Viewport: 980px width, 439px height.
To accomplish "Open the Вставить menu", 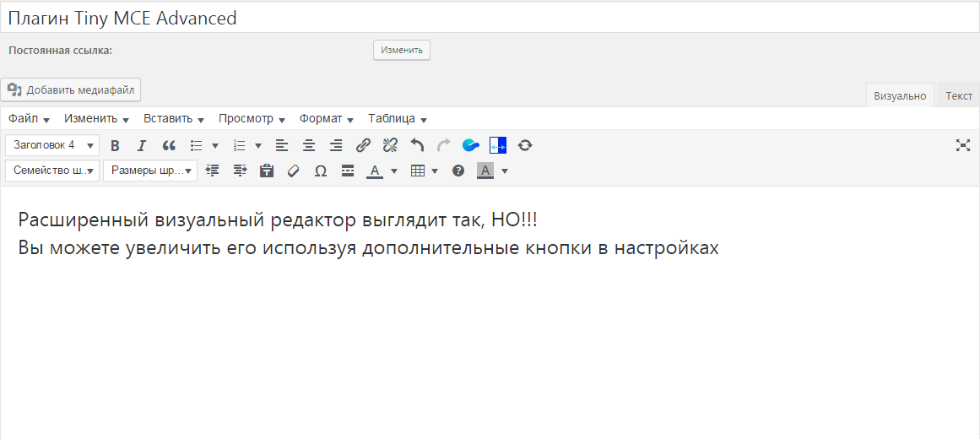I will click(x=174, y=119).
